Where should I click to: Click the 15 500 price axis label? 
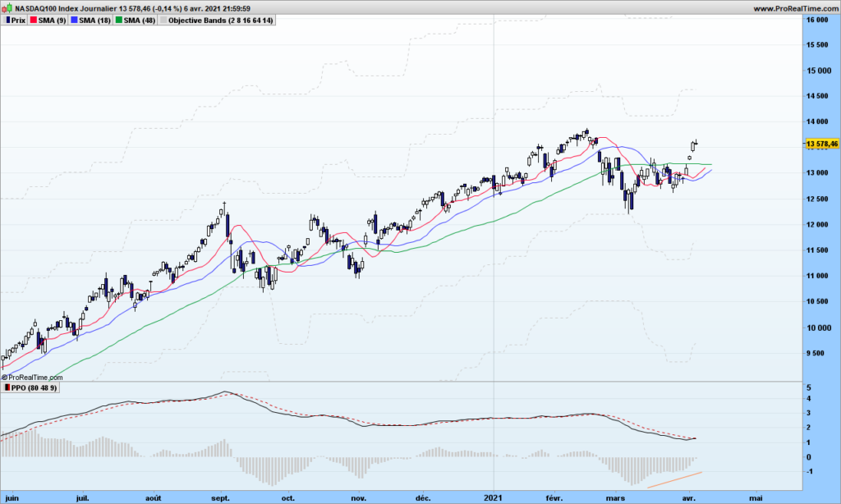(x=817, y=45)
